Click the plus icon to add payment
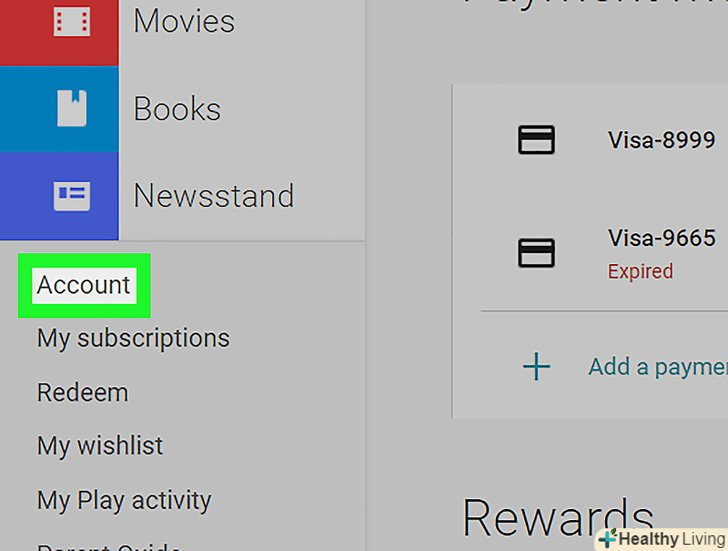 pos(537,366)
